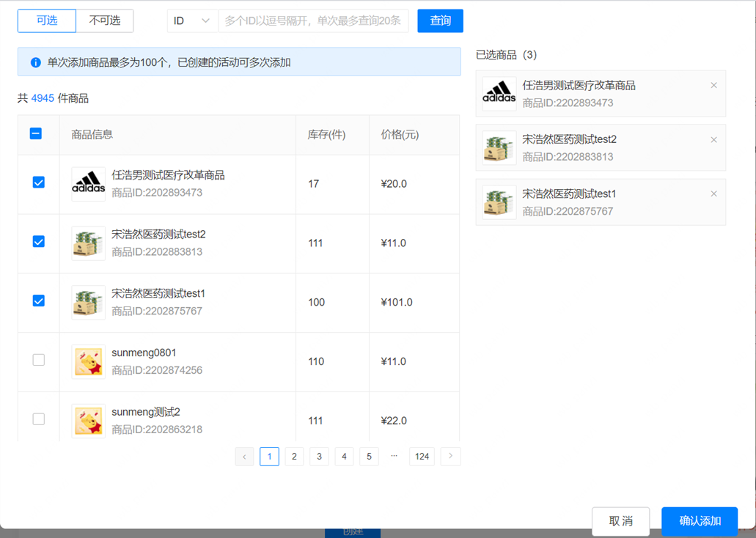Uncheck the 任浩男测试医疗改革商品 row checkbox
The height and width of the screenshot is (538, 756).
tap(39, 183)
